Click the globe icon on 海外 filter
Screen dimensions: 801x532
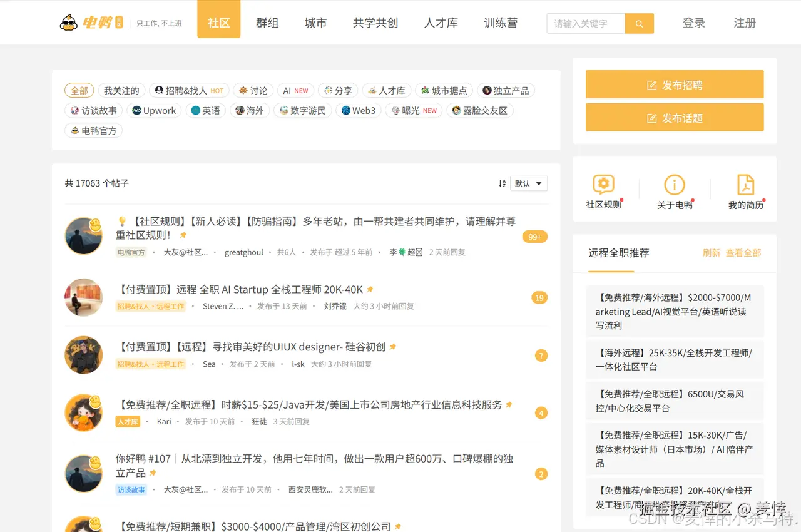[240, 110]
